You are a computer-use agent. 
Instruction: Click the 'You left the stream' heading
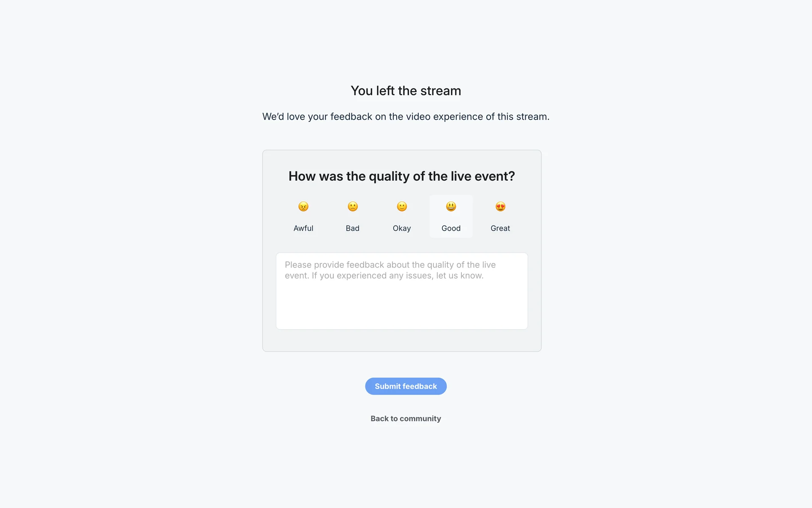[x=406, y=91]
